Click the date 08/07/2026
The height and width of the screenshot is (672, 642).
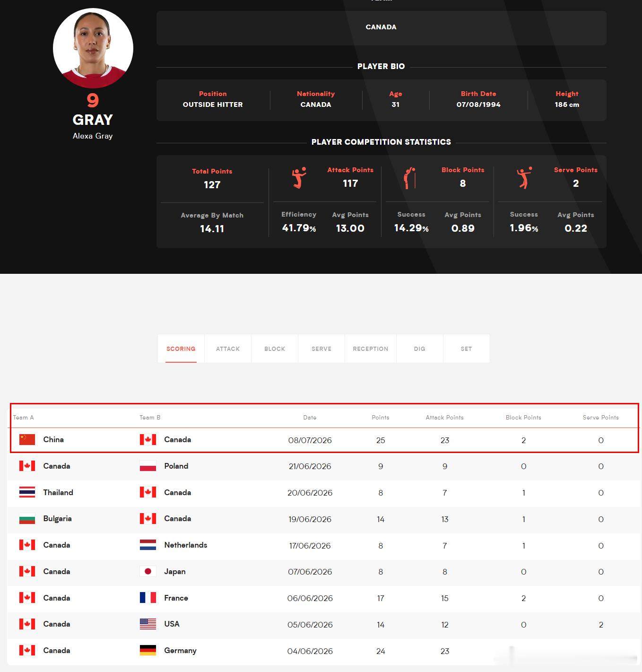[310, 440]
